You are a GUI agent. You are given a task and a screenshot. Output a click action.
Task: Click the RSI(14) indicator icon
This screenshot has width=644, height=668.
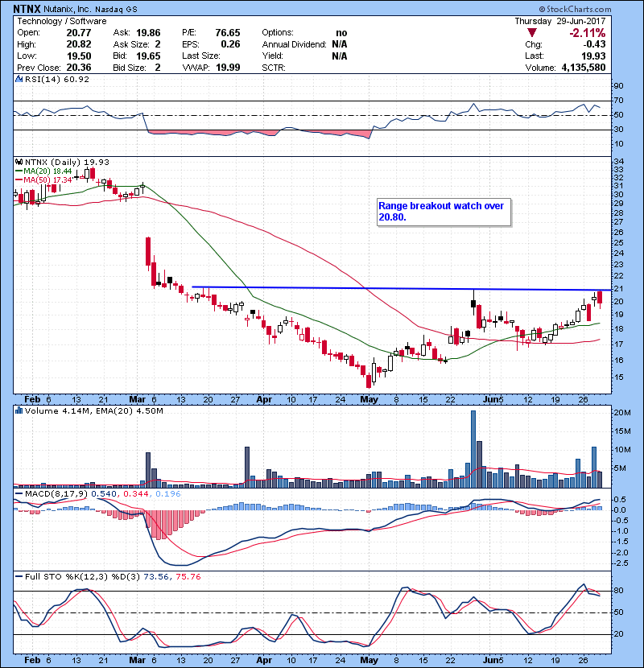19,79
